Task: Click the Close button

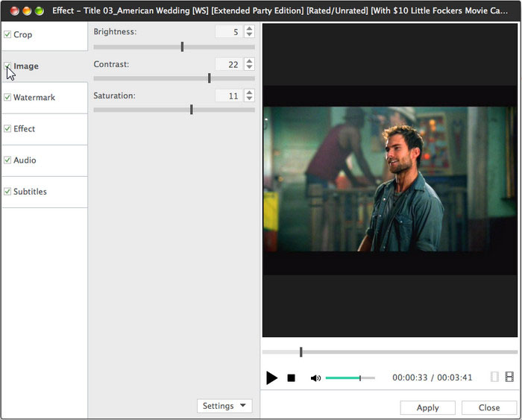Action: [489, 407]
